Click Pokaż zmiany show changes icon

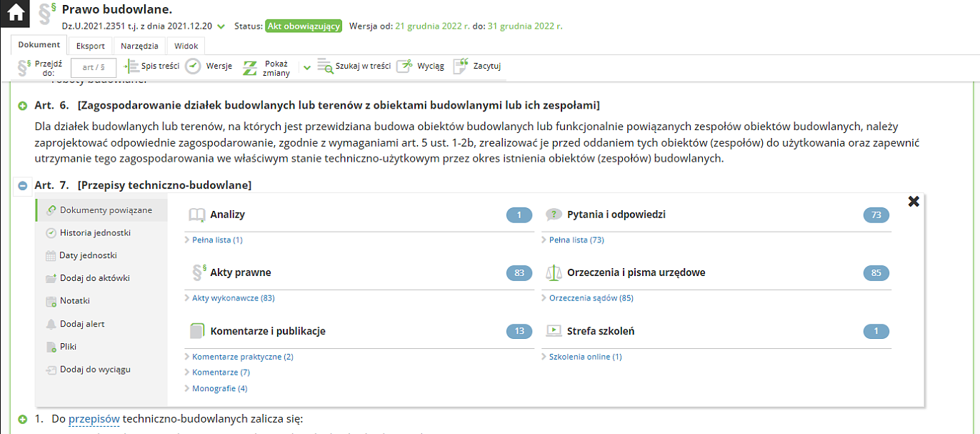pos(250,68)
